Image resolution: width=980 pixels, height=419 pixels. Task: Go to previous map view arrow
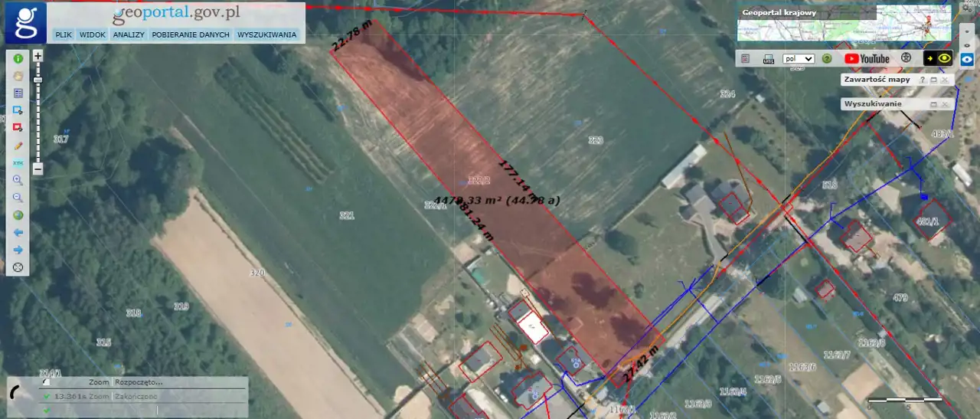point(18,232)
